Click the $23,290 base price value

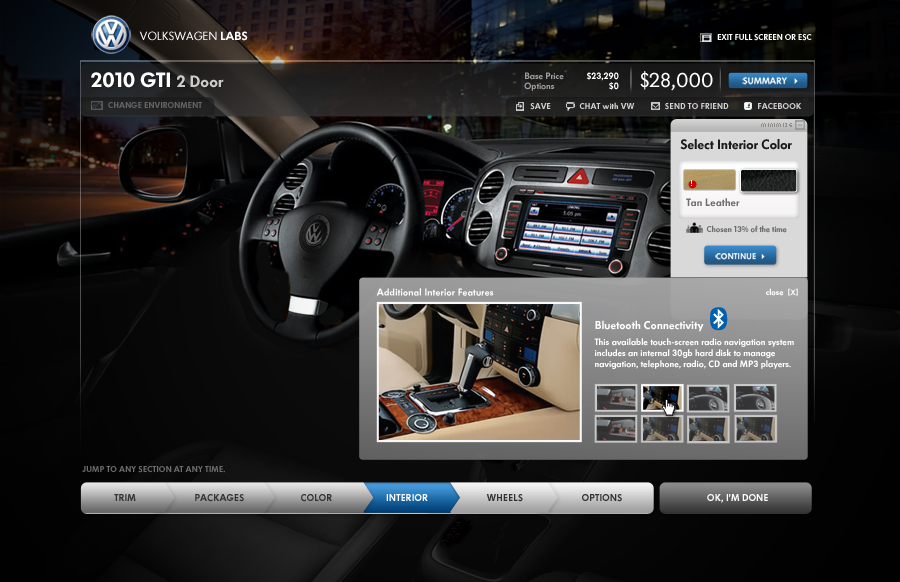[x=602, y=76]
